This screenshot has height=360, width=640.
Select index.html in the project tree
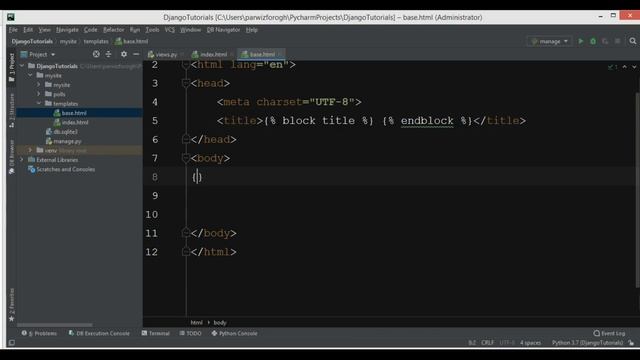pos(75,122)
